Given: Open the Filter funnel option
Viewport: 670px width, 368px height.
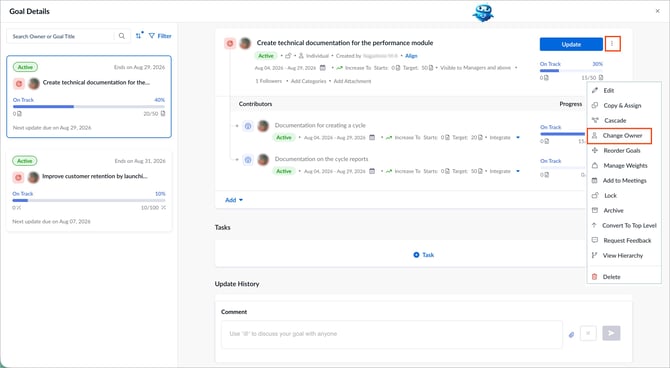Looking at the screenshot, I should (x=160, y=36).
